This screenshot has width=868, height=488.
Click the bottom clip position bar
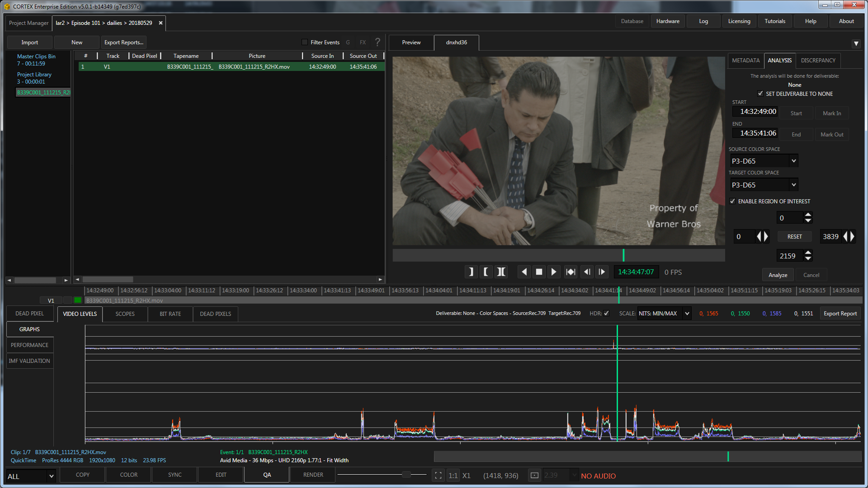647,456
